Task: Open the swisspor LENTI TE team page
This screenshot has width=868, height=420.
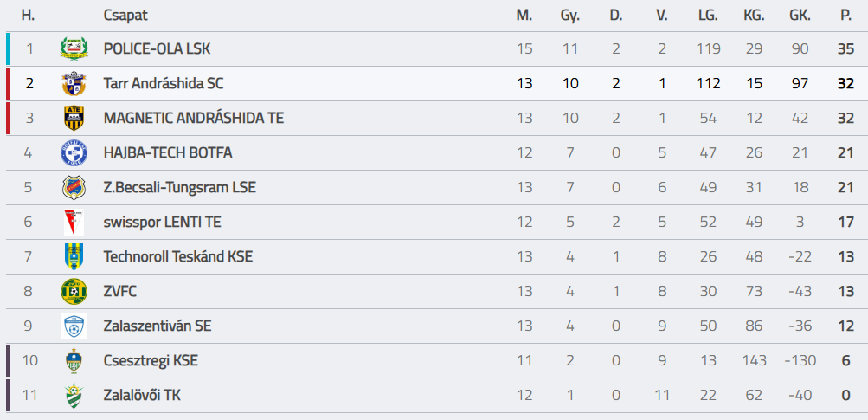Action: point(162,222)
